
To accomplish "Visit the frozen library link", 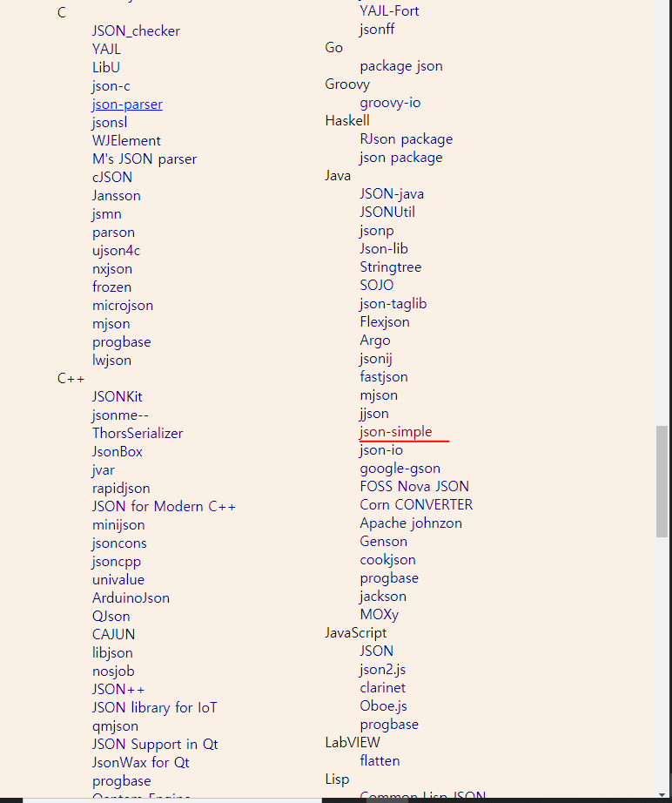I will (x=111, y=287).
